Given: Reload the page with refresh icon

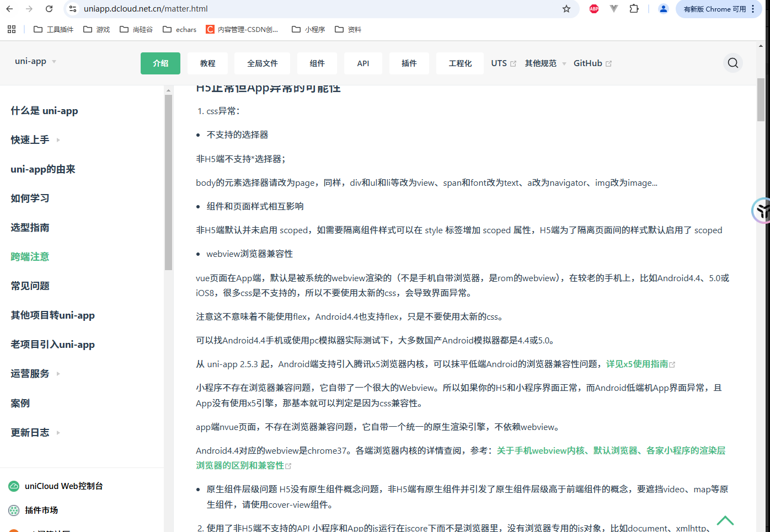Looking at the screenshot, I should pos(49,9).
